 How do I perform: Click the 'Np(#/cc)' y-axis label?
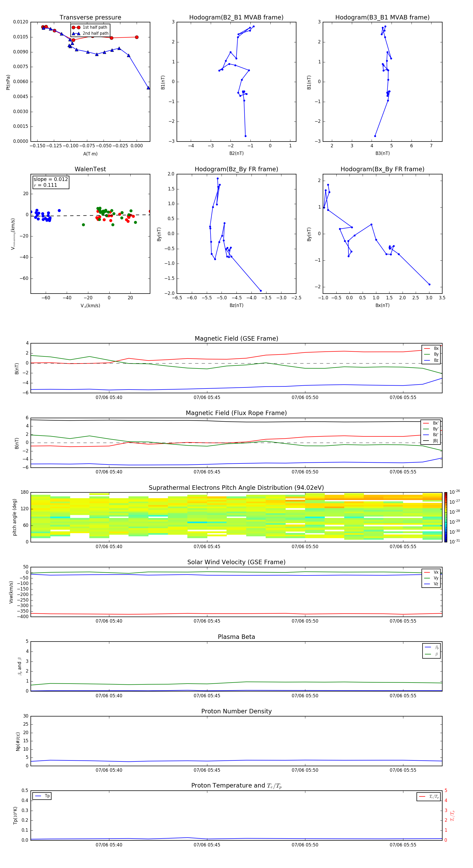pos(18,741)
